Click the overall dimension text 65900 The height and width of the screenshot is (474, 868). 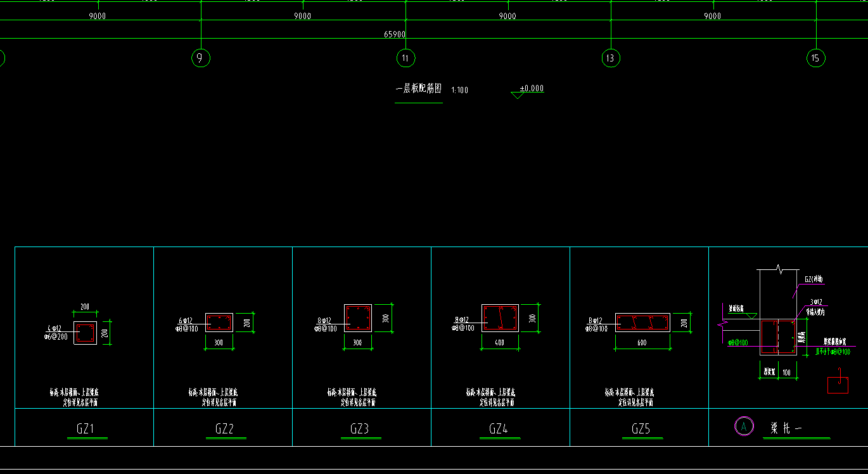[x=395, y=35]
